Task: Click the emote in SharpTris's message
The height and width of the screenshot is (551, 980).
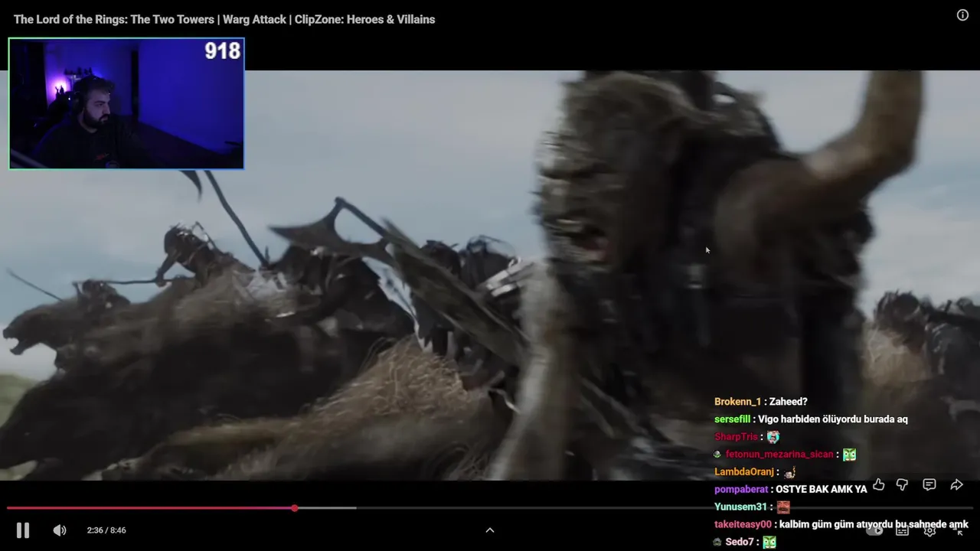Action: pyautogui.click(x=773, y=437)
